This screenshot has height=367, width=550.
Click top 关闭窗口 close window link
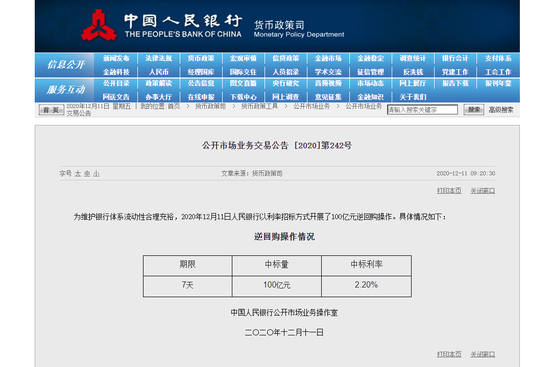point(483,191)
